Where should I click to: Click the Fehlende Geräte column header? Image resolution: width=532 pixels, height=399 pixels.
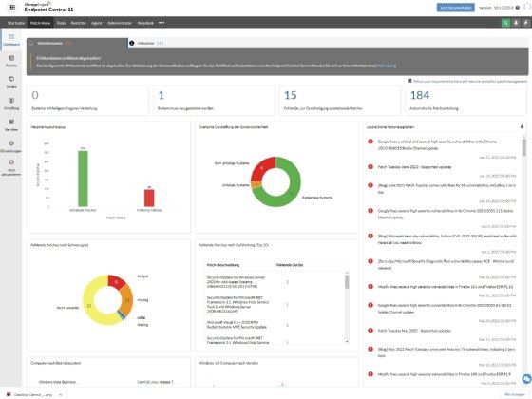pos(290,265)
